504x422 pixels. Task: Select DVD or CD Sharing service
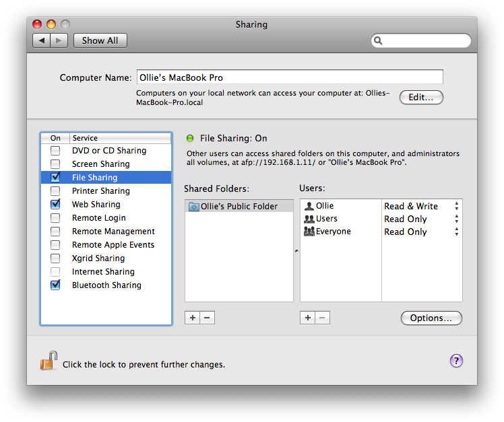click(106, 151)
